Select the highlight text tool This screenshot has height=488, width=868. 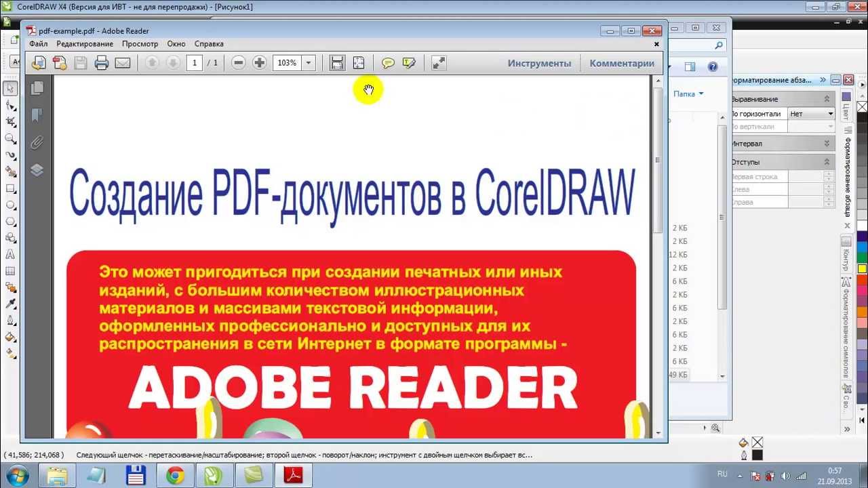click(409, 63)
